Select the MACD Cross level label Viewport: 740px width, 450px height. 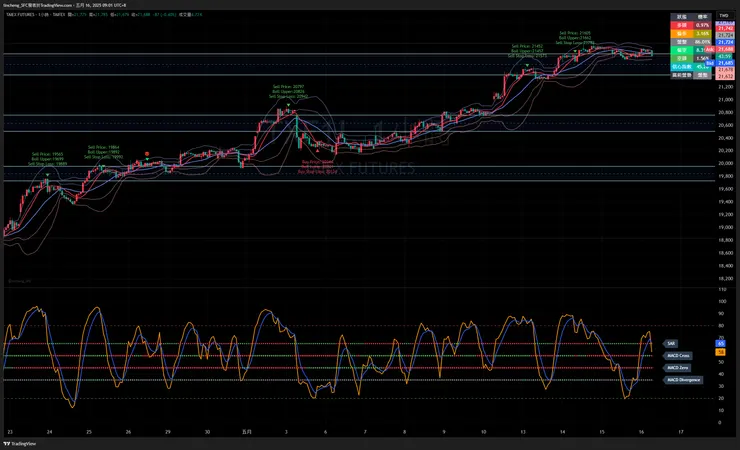click(678, 356)
